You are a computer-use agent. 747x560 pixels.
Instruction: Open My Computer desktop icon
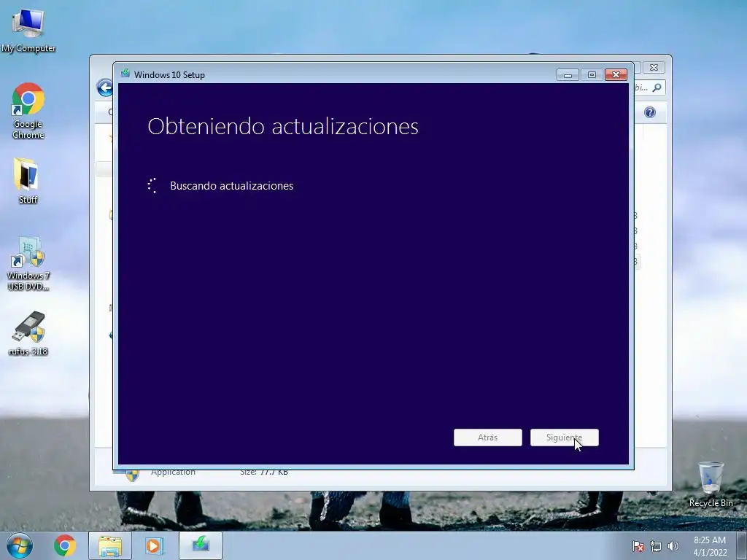point(28,31)
